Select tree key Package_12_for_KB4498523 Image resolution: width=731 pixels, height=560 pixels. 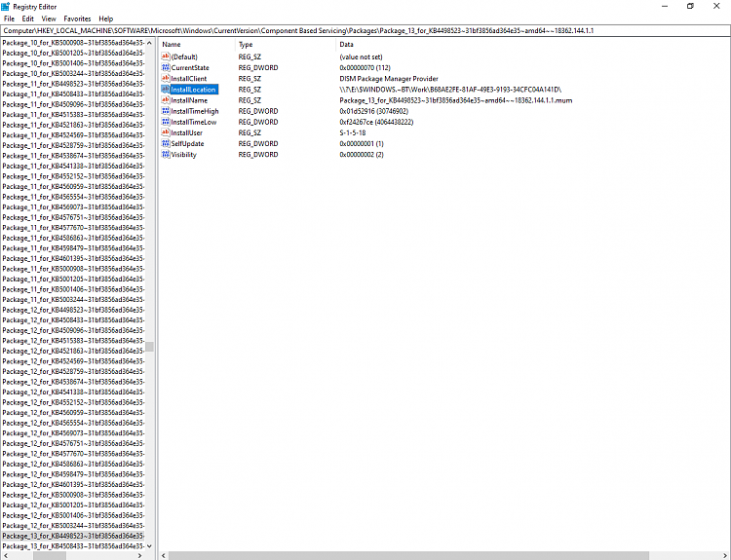73,310
